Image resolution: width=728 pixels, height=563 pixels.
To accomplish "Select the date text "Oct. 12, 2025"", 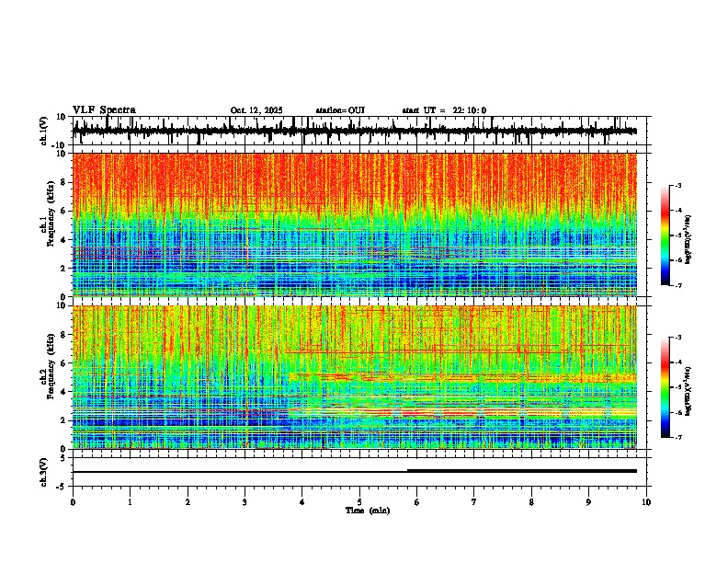I will coord(256,110).
